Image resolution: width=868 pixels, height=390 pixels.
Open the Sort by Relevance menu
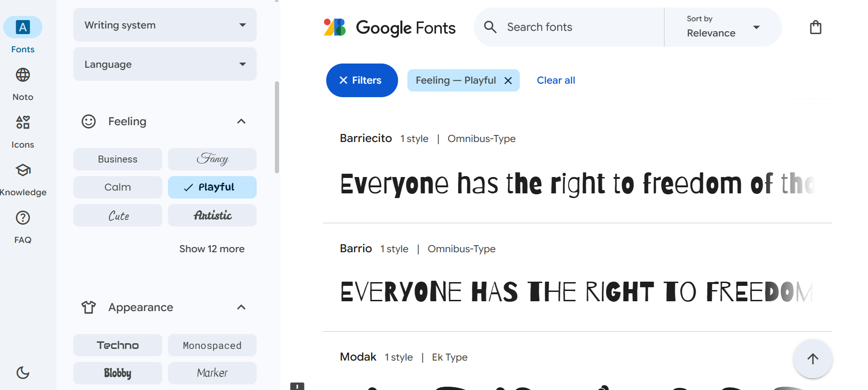[x=722, y=27]
